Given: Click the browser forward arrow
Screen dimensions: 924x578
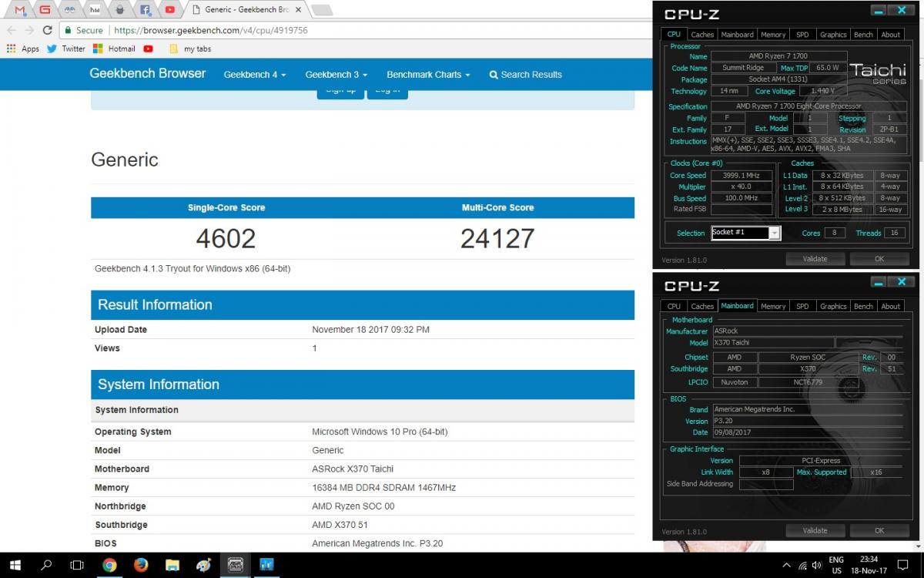Looking at the screenshot, I should point(29,30).
